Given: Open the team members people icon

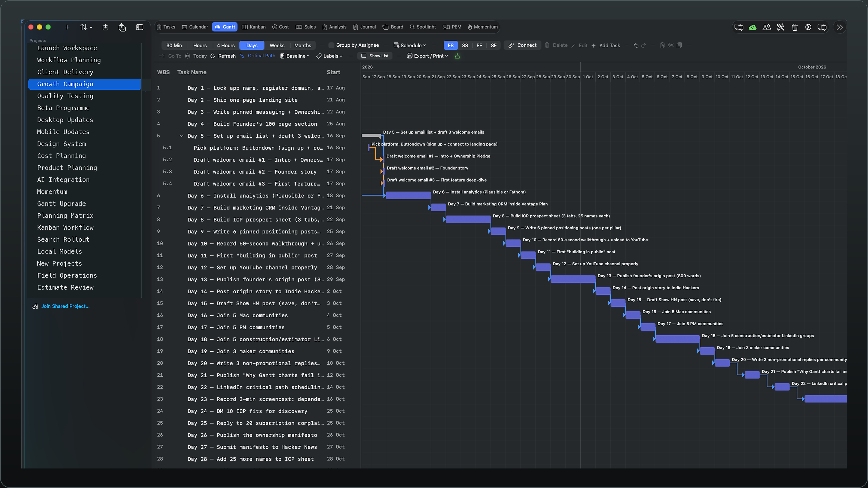Looking at the screenshot, I should [767, 27].
